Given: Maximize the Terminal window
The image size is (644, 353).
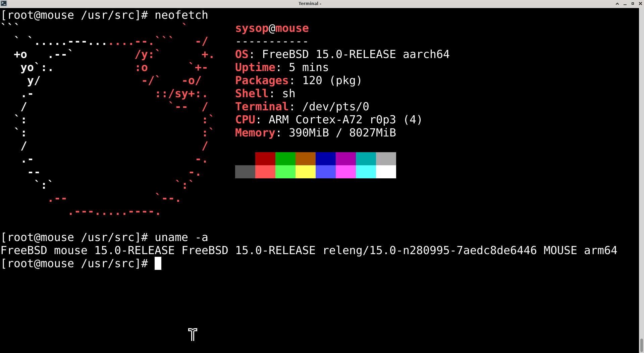Looking at the screenshot, I should pyautogui.click(x=633, y=4).
